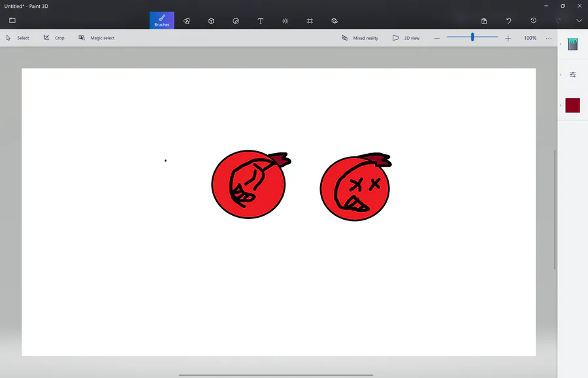Open the three-dots more options menu
This screenshot has width=588, height=378.
pos(549,39)
